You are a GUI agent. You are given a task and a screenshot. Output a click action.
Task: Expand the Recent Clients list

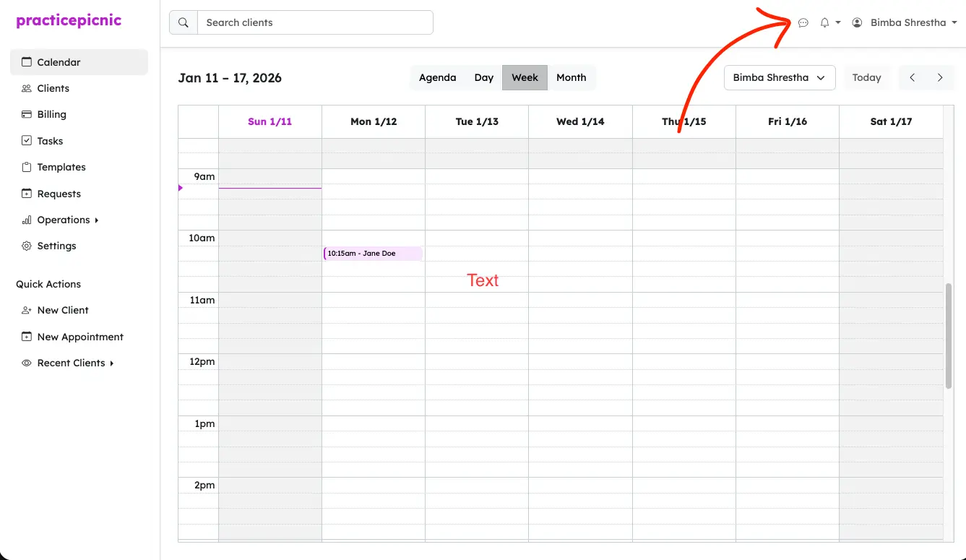[x=71, y=363]
